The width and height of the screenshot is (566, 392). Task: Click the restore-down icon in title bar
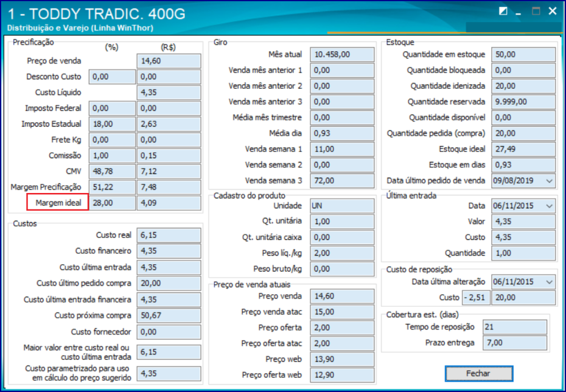click(x=503, y=12)
